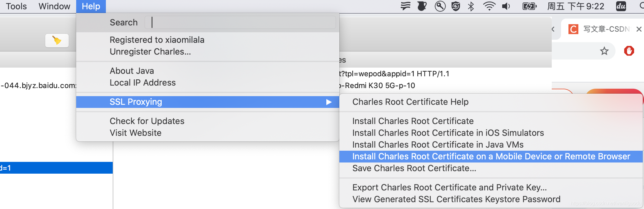Select Install Root Certificate in iOS Simulators
This screenshot has width=644, height=209.
coord(491,133)
